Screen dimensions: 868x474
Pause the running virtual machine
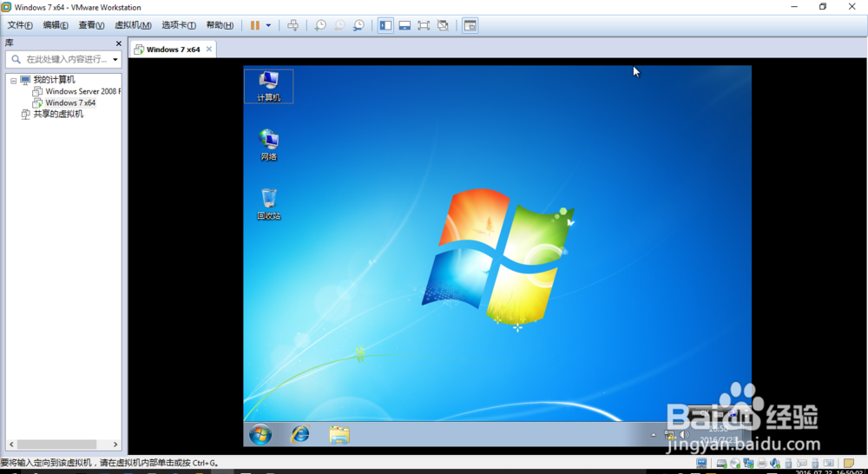click(x=254, y=25)
